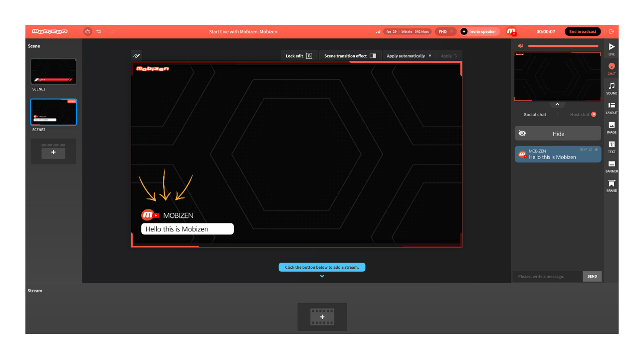Undo the last edit
The image size is (644, 359).
[x=99, y=31]
